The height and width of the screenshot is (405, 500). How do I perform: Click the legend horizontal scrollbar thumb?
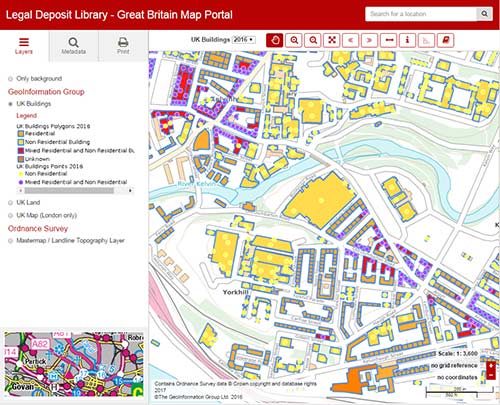click(x=69, y=191)
